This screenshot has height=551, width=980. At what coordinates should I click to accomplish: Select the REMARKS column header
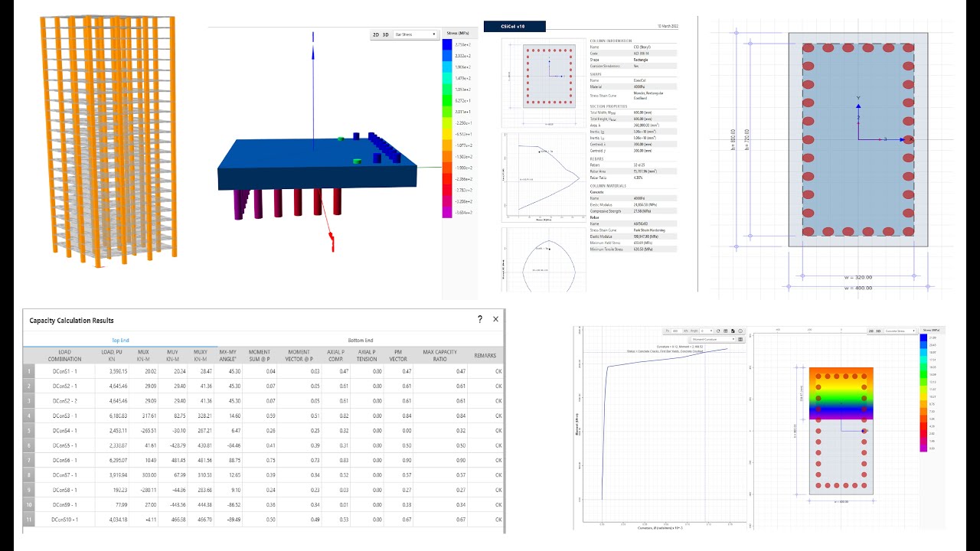point(485,355)
